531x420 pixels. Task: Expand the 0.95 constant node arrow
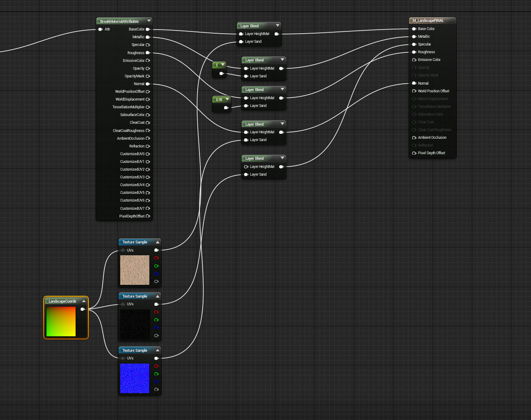click(x=227, y=100)
